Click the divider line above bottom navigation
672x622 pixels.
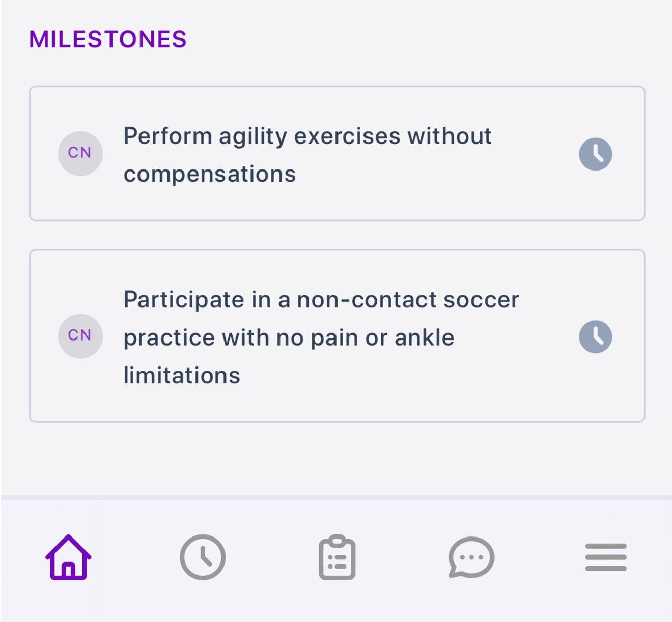(336, 497)
